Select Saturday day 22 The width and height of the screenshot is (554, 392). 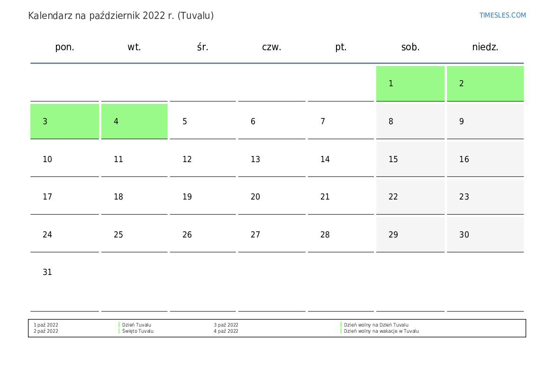tap(410, 197)
